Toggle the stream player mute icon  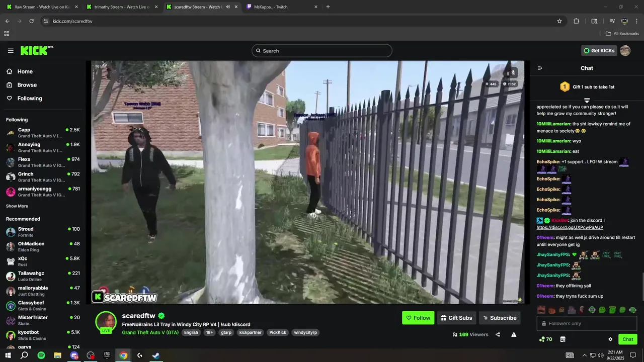[x=513, y=72]
